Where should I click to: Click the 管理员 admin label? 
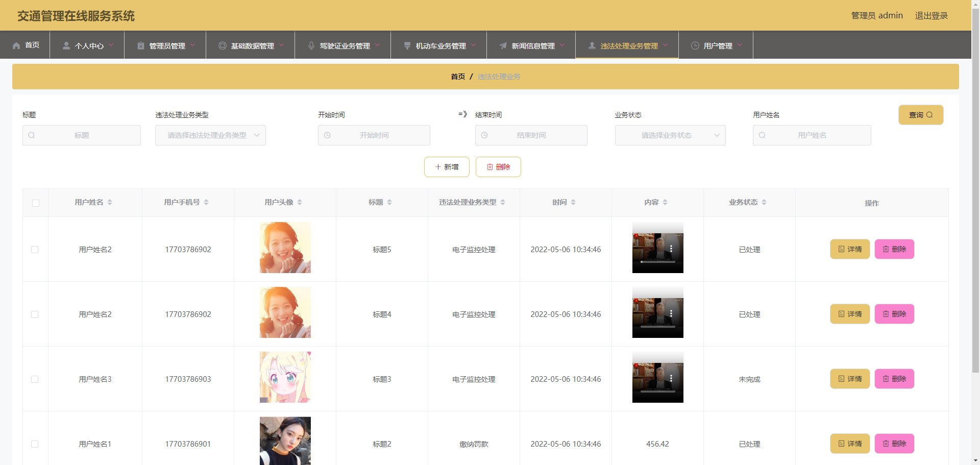point(877,16)
